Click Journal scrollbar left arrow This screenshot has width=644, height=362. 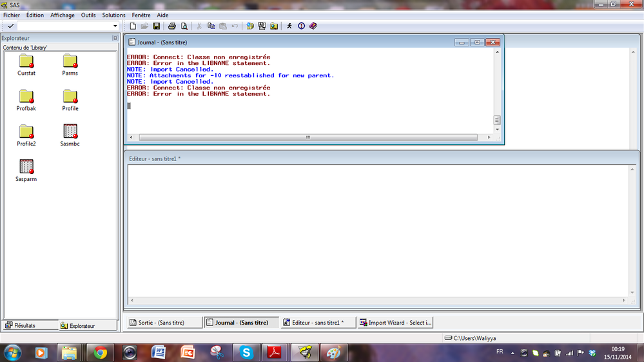click(x=131, y=137)
